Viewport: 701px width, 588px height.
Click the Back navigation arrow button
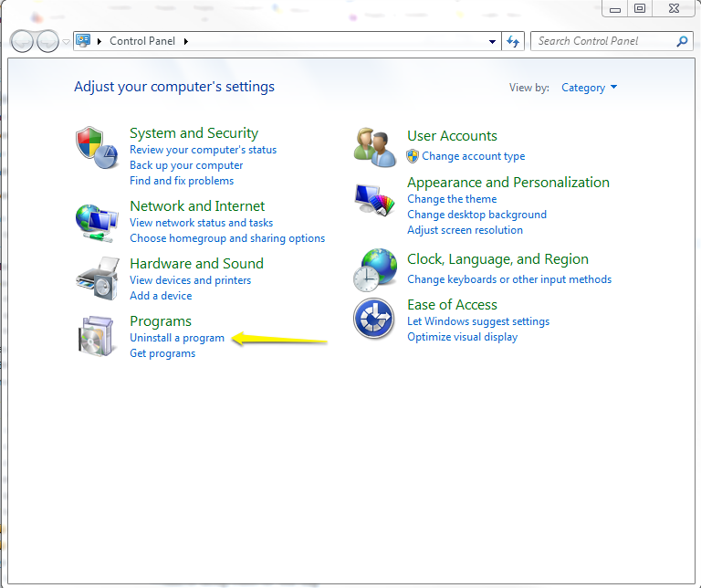click(22, 42)
